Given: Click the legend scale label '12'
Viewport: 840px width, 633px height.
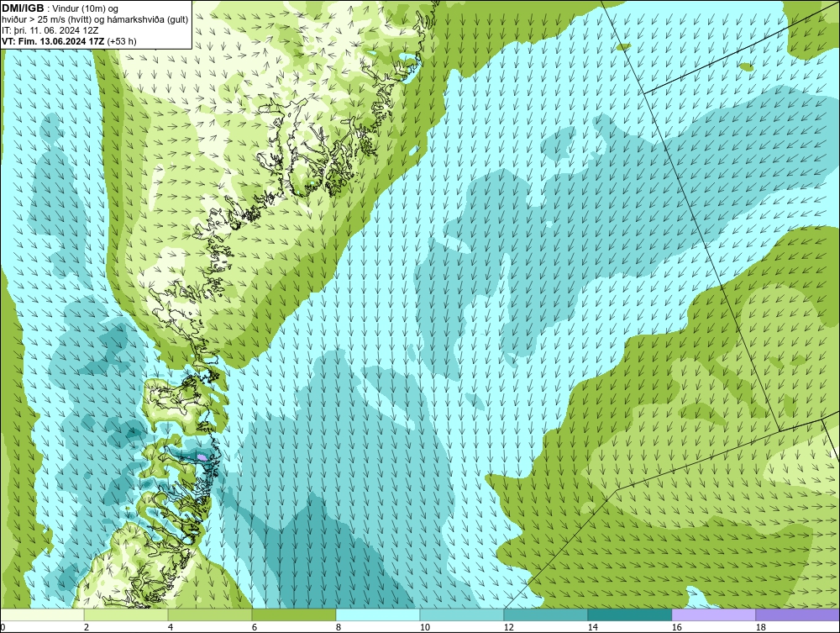Looking at the screenshot, I should coord(509,627).
